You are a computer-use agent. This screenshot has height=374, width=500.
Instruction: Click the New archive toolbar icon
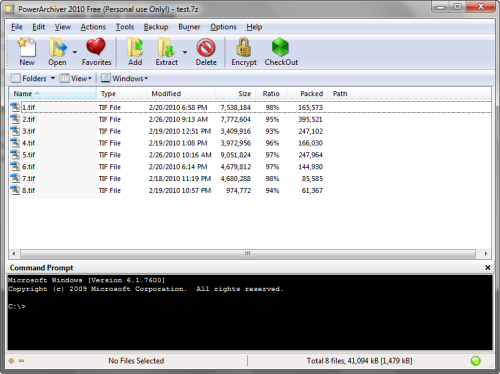tap(27, 47)
